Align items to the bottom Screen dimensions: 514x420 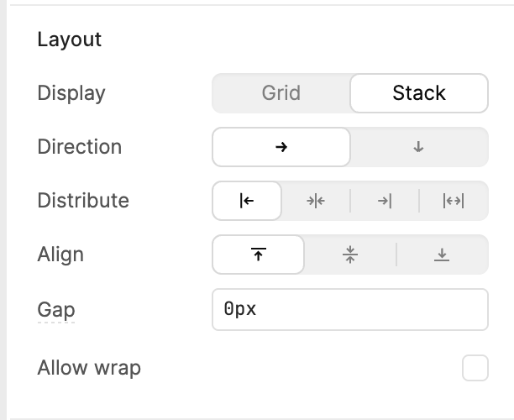tap(442, 255)
